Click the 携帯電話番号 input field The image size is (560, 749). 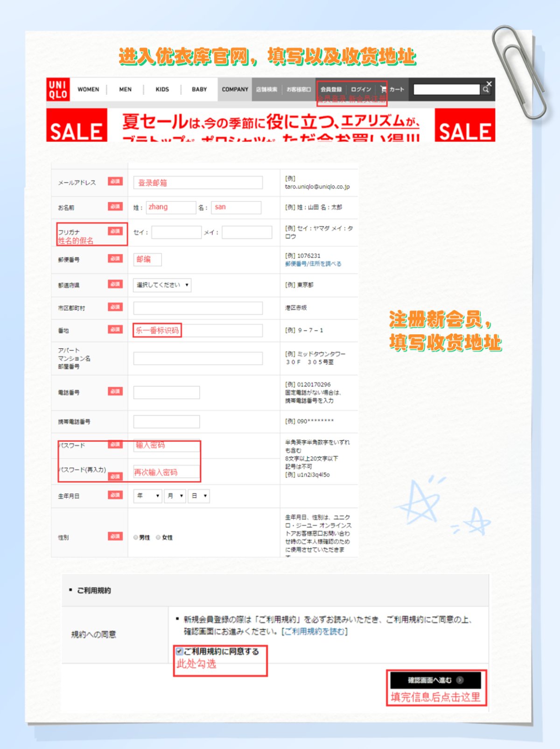[x=167, y=421]
